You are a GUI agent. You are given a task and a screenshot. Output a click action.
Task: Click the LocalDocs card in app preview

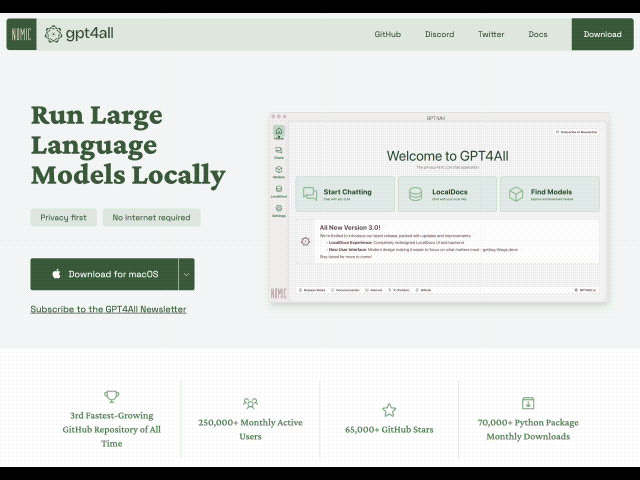(447, 194)
